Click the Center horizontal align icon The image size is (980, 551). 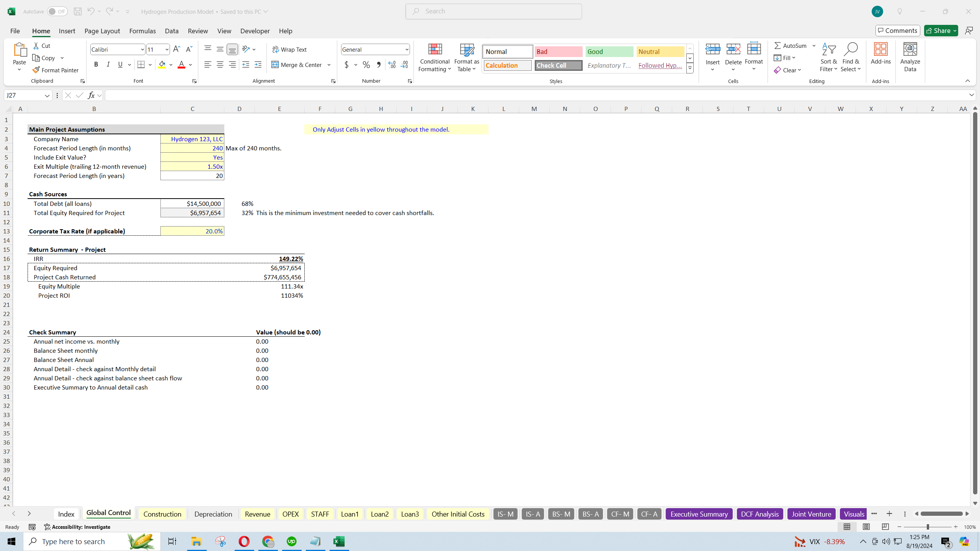coord(220,65)
